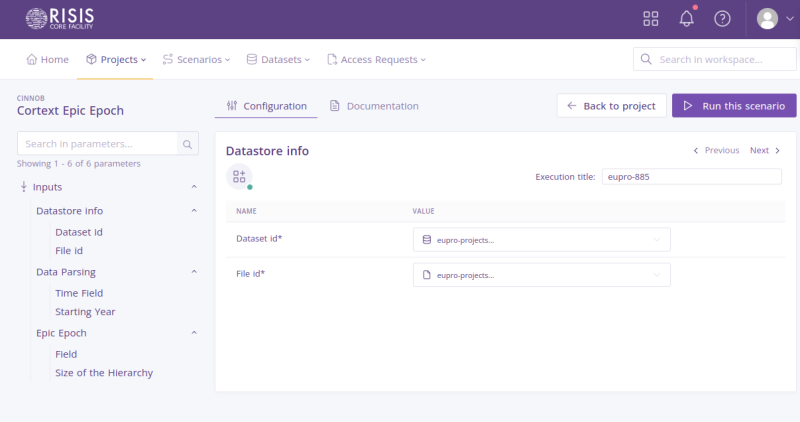Image resolution: width=800 pixels, height=422 pixels.
Task: Collapse the Inputs tree section
Action: (x=193, y=187)
